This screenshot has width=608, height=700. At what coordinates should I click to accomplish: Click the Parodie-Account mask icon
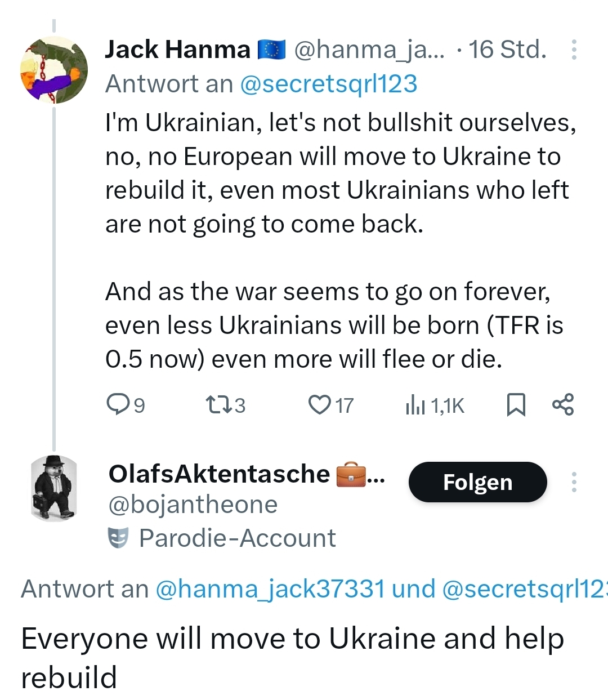118,538
